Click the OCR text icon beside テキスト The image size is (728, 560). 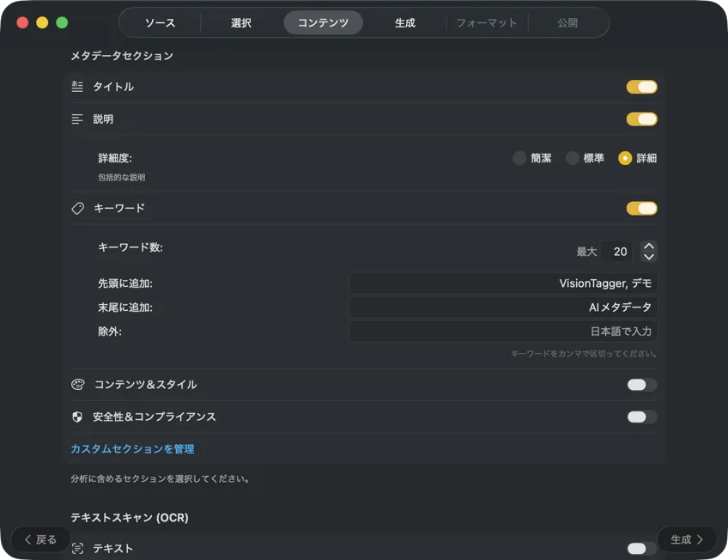click(77, 548)
